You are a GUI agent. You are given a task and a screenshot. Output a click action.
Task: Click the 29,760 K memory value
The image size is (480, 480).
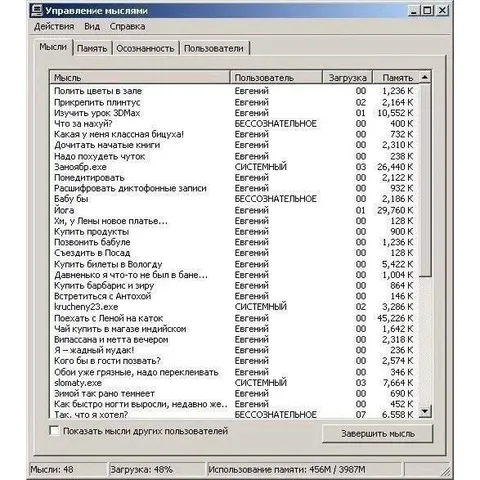(395, 210)
